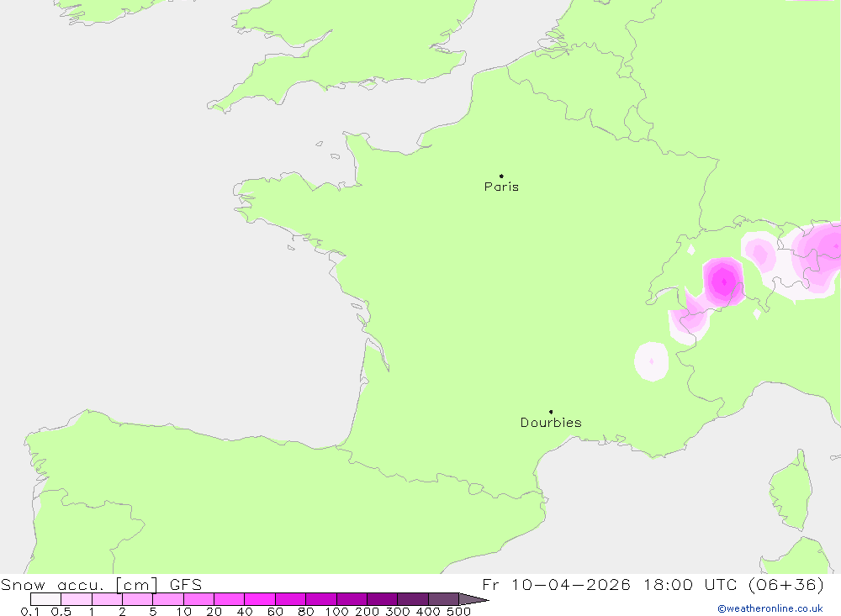The image size is (841, 616).
Task: Select the 80 cm legend color swatch
Action: click(321, 599)
